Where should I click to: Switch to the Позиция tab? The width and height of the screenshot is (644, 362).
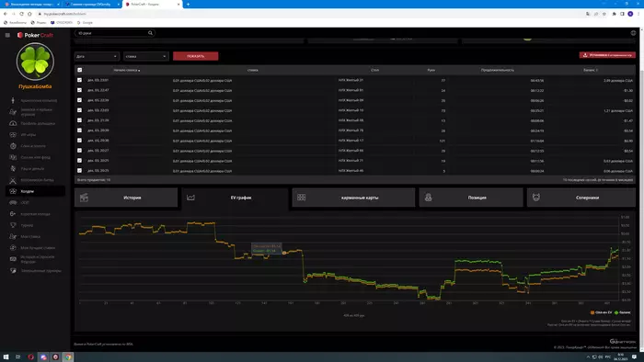point(471,198)
